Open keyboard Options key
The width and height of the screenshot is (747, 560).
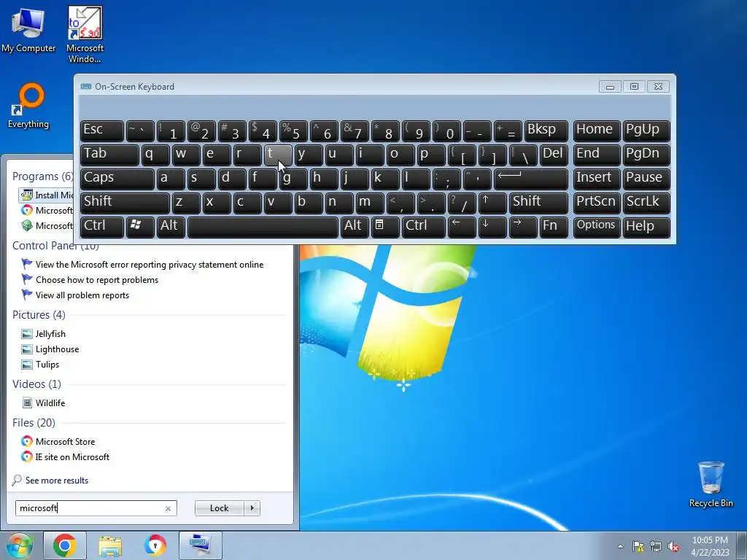pyautogui.click(x=597, y=227)
